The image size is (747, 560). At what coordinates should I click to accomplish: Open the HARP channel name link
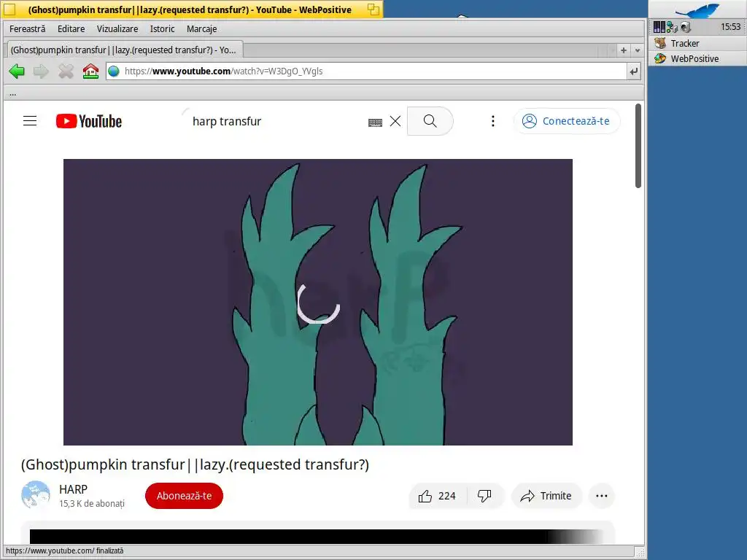pos(74,489)
